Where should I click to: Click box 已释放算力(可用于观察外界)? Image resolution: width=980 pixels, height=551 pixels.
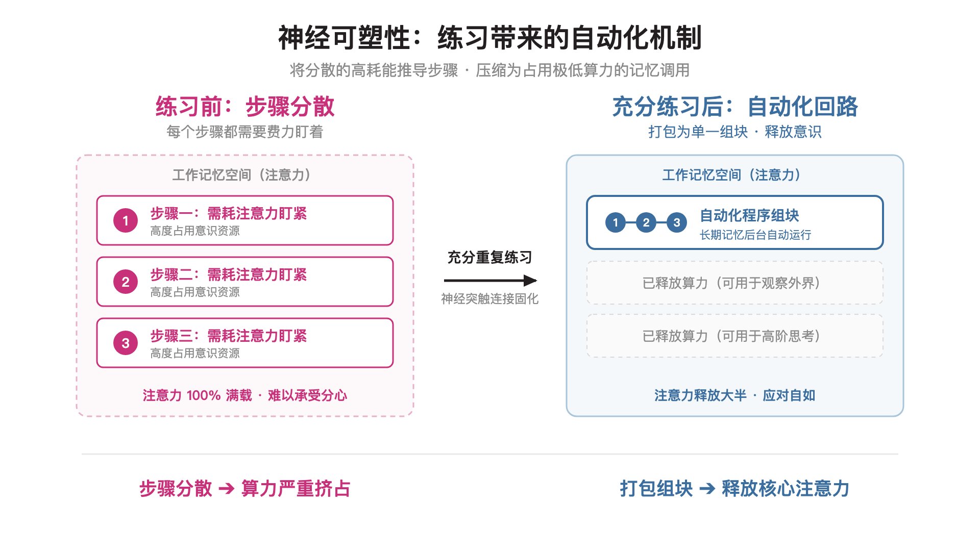(x=735, y=283)
